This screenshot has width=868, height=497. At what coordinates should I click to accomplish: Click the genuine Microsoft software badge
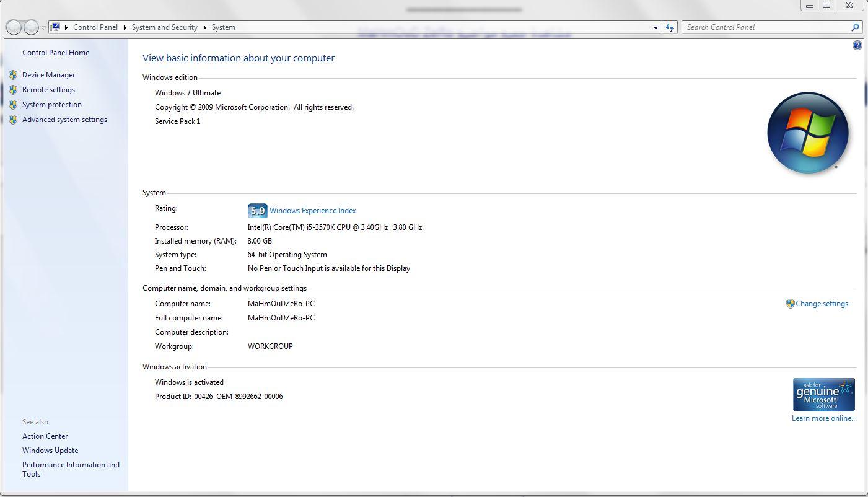(824, 395)
